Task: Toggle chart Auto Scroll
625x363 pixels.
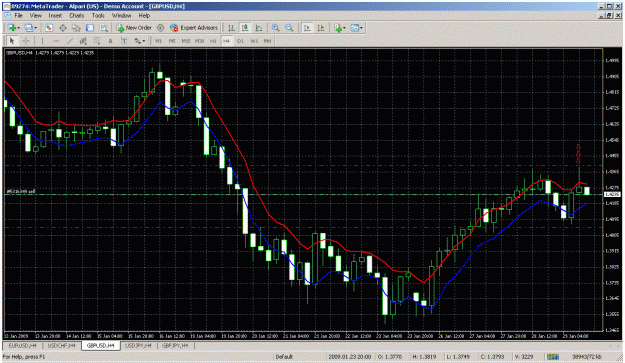Action: (x=307, y=27)
